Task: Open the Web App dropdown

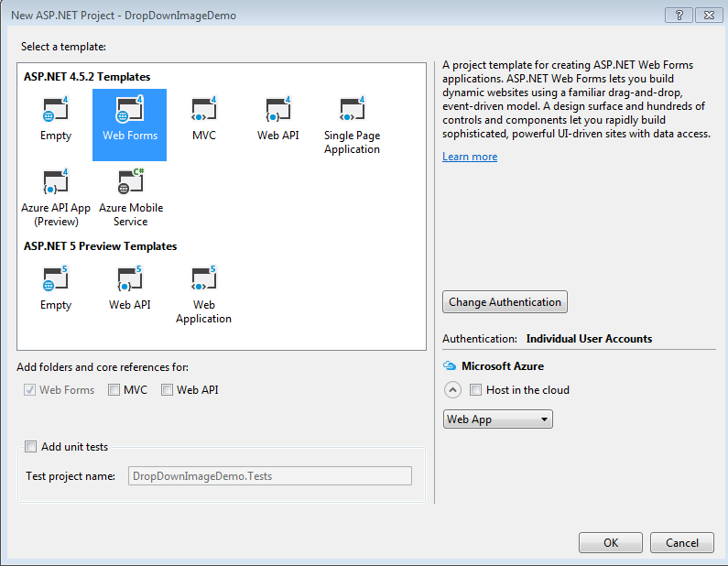Action: tap(498, 419)
